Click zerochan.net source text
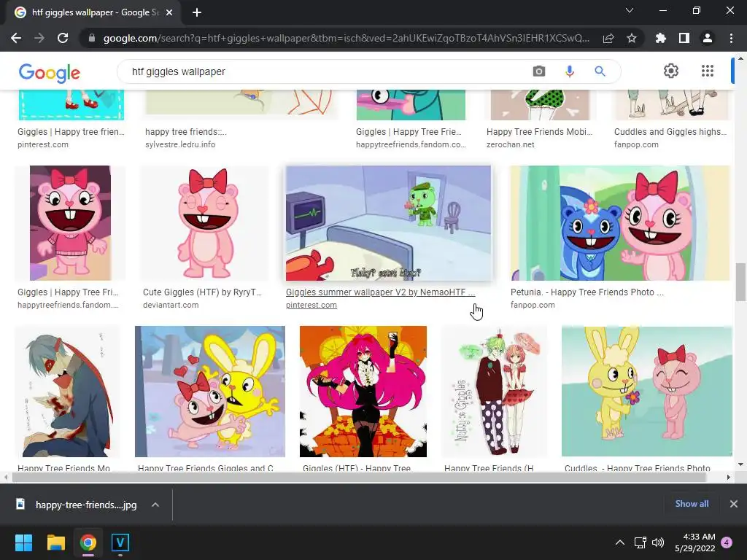This screenshot has height=560, width=747. tap(510, 144)
